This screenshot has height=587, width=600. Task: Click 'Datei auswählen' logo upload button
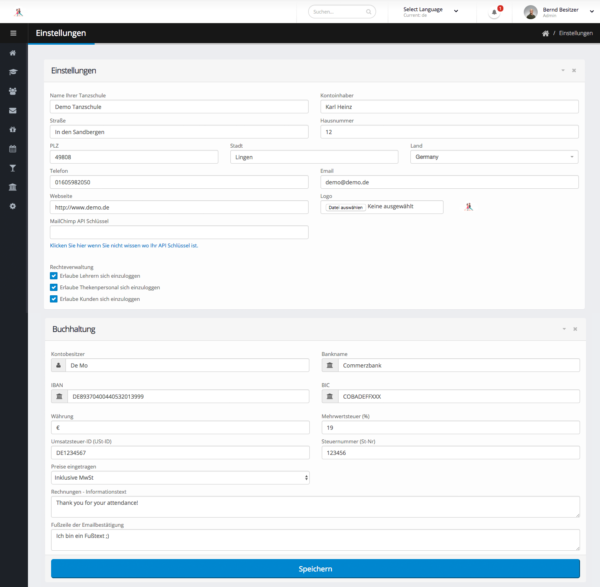click(x=346, y=207)
